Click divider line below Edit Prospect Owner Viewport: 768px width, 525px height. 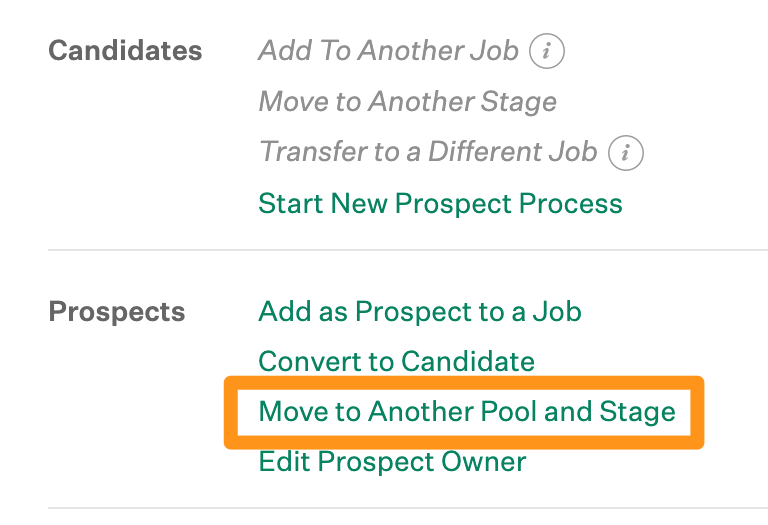pos(408,508)
